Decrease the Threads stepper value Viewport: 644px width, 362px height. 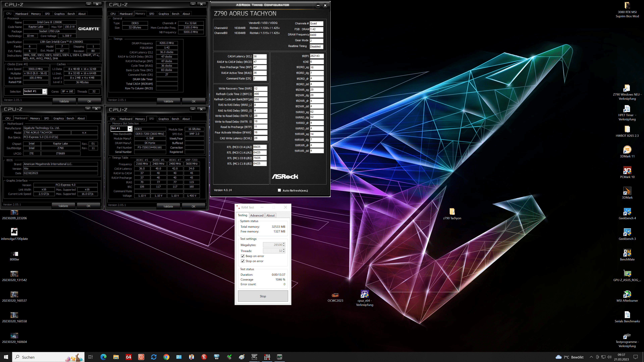(x=284, y=252)
